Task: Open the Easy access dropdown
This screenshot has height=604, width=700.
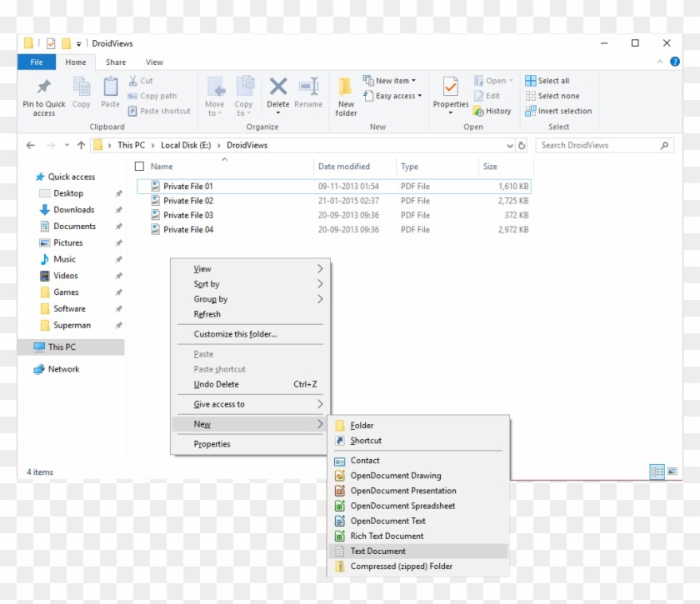Action: (x=392, y=96)
